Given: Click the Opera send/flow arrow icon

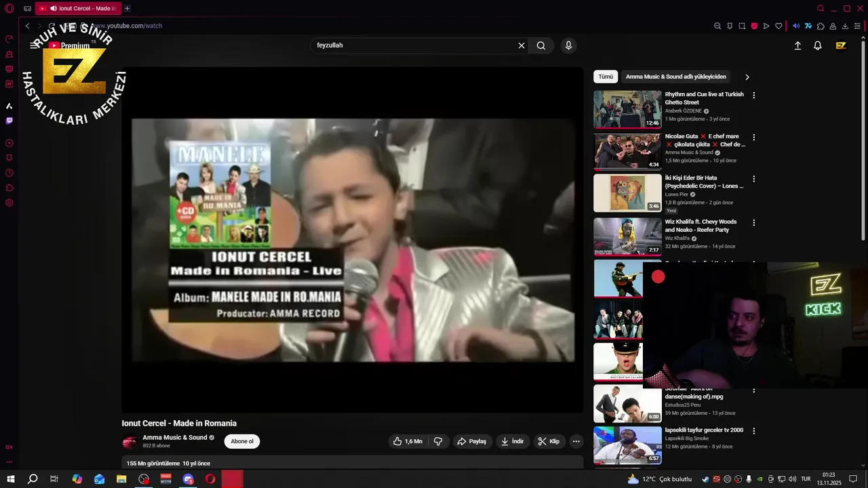Looking at the screenshot, I should [766, 26].
